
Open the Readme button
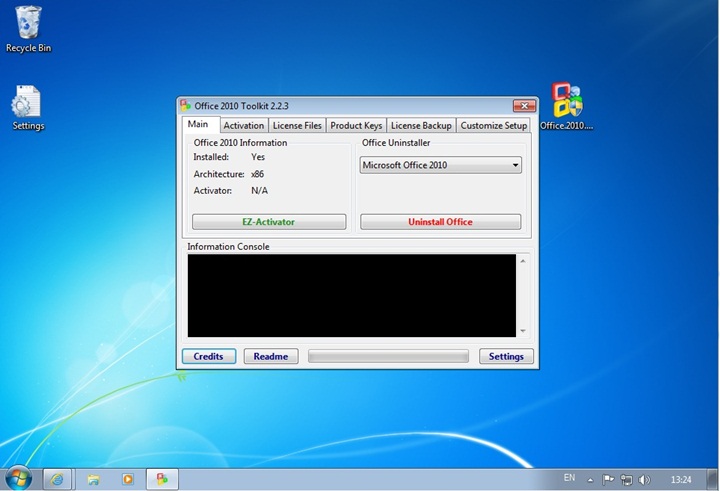(271, 356)
